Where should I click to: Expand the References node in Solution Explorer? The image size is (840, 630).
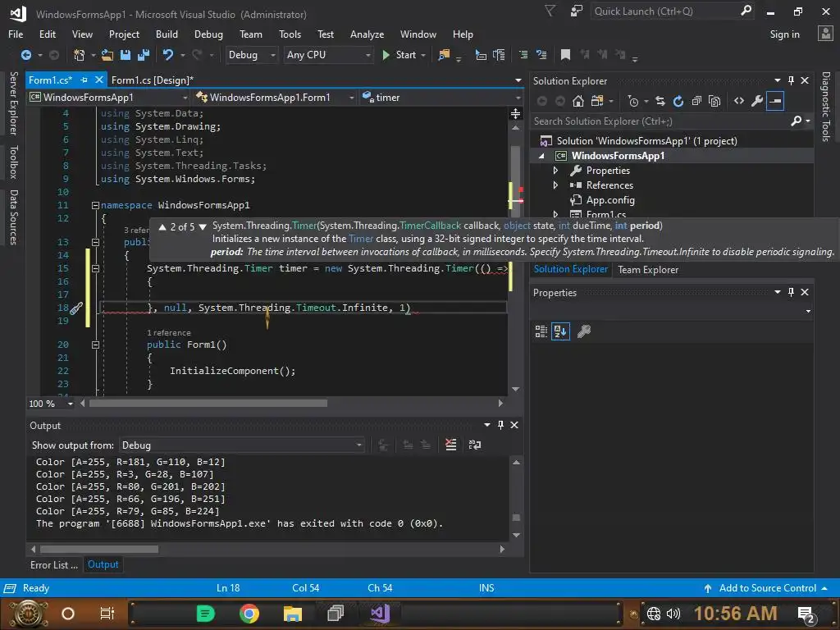tap(555, 185)
